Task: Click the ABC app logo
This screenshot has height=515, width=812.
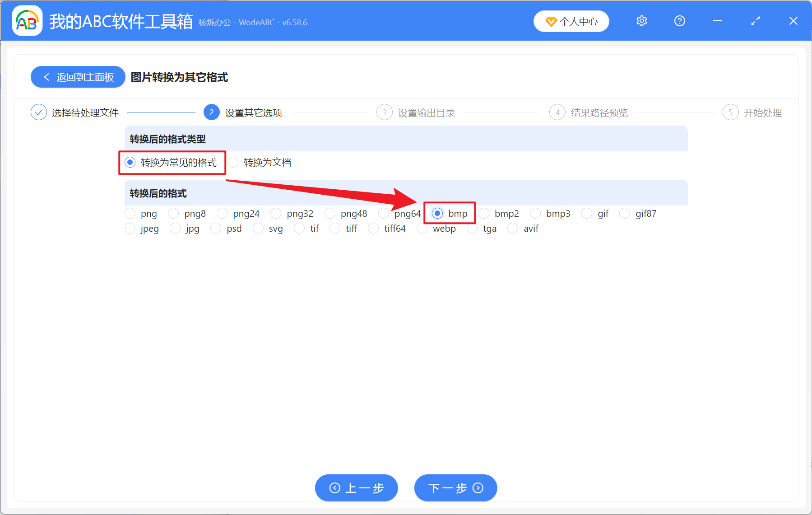Action: pyautogui.click(x=27, y=21)
